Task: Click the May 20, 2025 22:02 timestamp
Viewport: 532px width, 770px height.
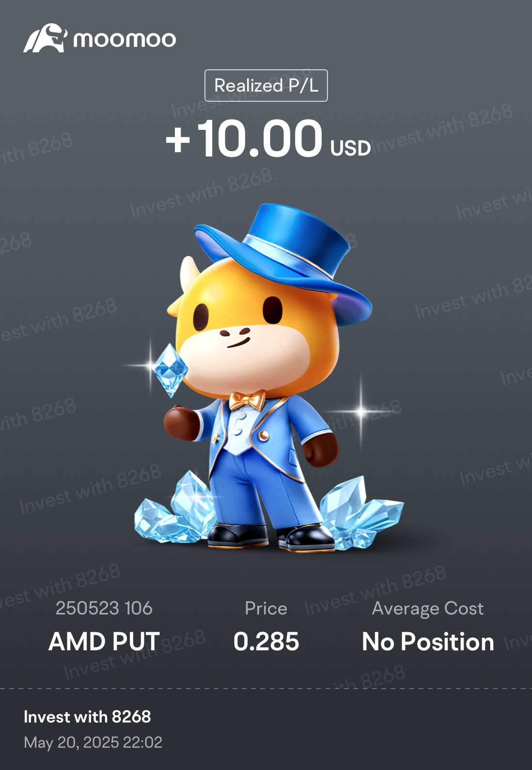Action: coord(93,742)
